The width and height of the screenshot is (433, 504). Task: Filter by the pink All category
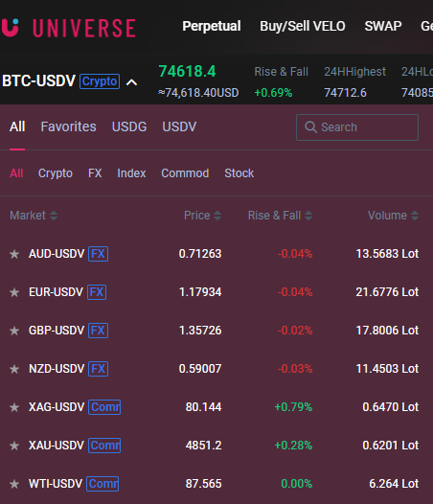[16, 173]
